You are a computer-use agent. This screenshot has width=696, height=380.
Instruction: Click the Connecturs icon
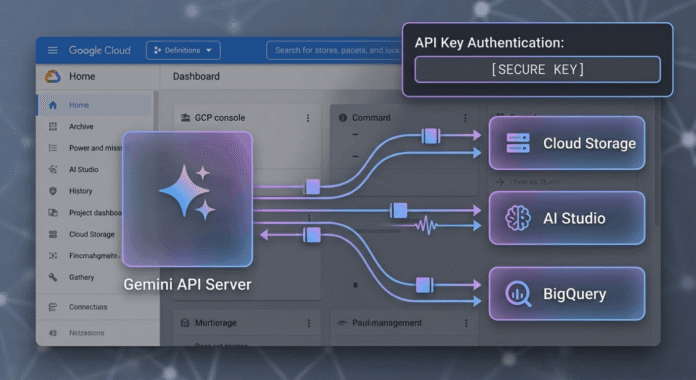[x=53, y=307]
